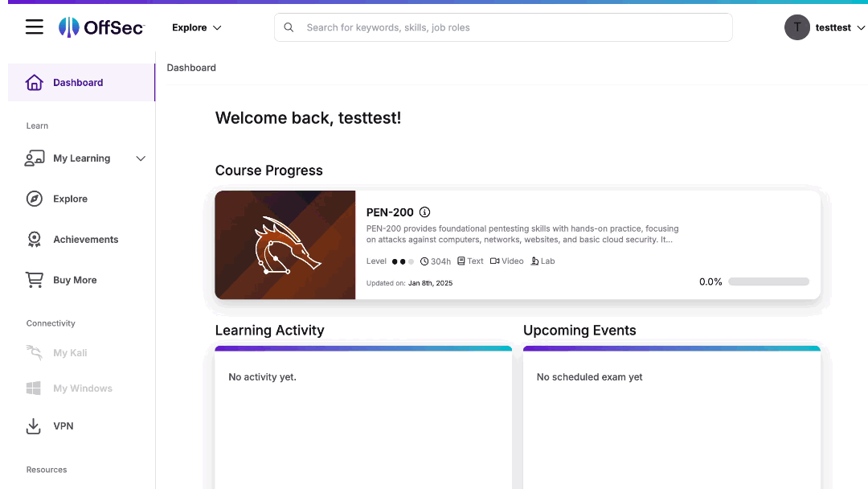Select Dashboard in the sidebar
The width and height of the screenshot is (868, 489).
81,83
